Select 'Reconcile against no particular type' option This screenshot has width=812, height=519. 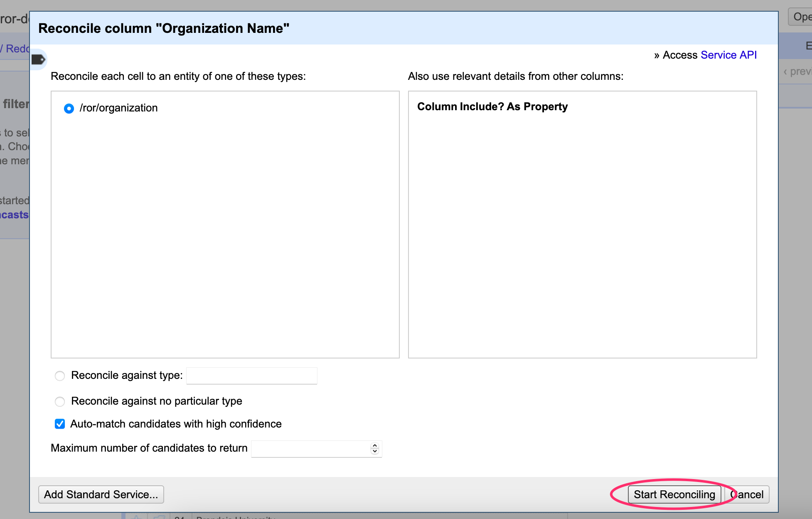pyautogui.click(x=60, y=401)
